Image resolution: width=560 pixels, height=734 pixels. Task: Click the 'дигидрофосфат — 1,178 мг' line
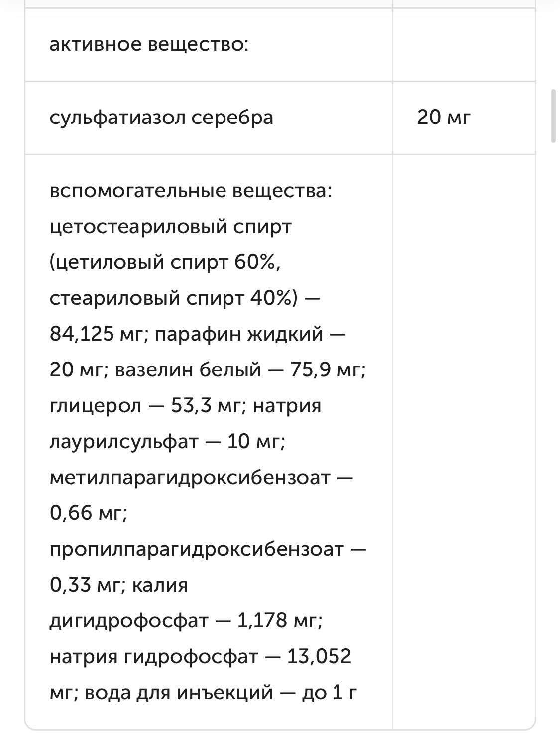tap(186, 621)
